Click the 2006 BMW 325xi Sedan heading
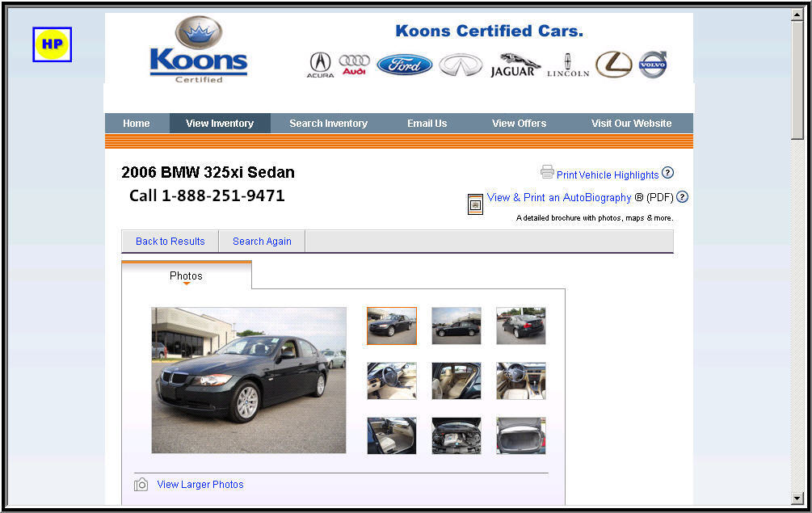This screenshot has width=812, height=513. tap(208, 172)
